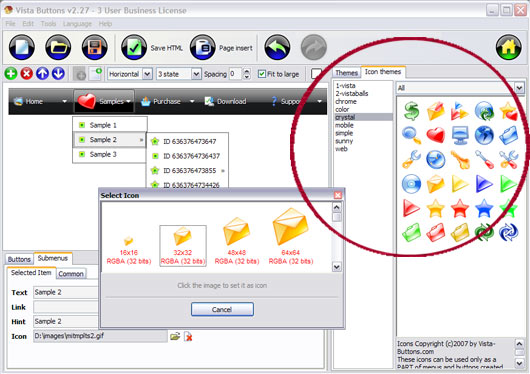This screenshot has width=530, height=374.
Task: Choose the sunny icon theme
Action: (344, 141)
